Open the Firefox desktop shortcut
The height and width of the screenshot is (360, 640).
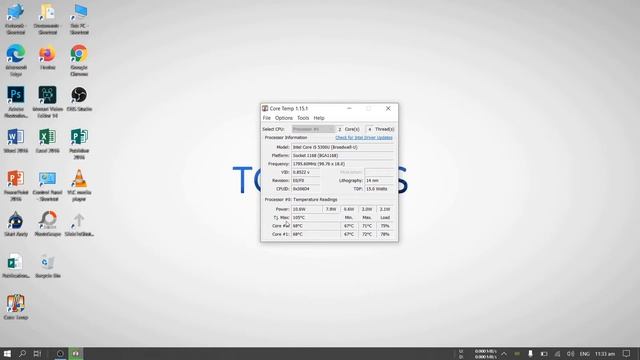pos(47,58)
